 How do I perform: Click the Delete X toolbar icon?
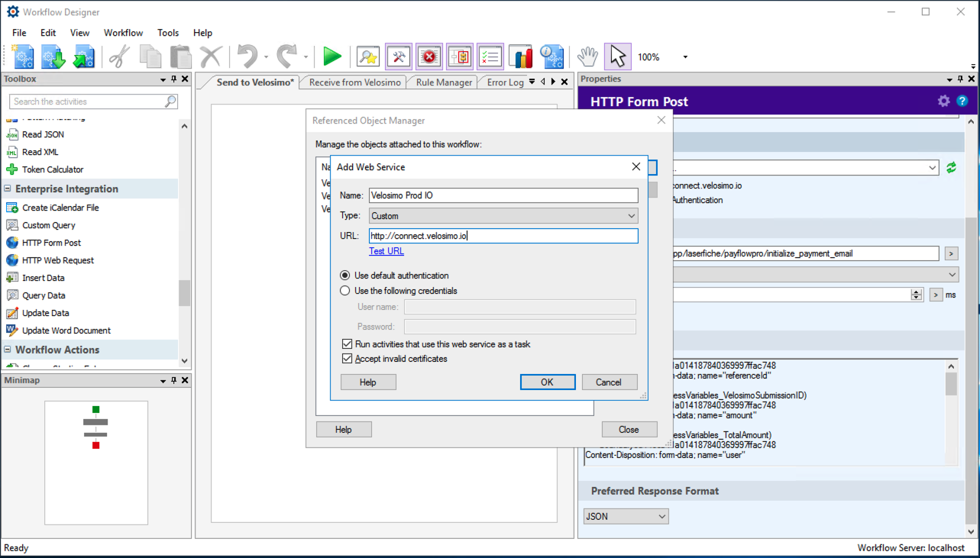click(x=211, y=56)
